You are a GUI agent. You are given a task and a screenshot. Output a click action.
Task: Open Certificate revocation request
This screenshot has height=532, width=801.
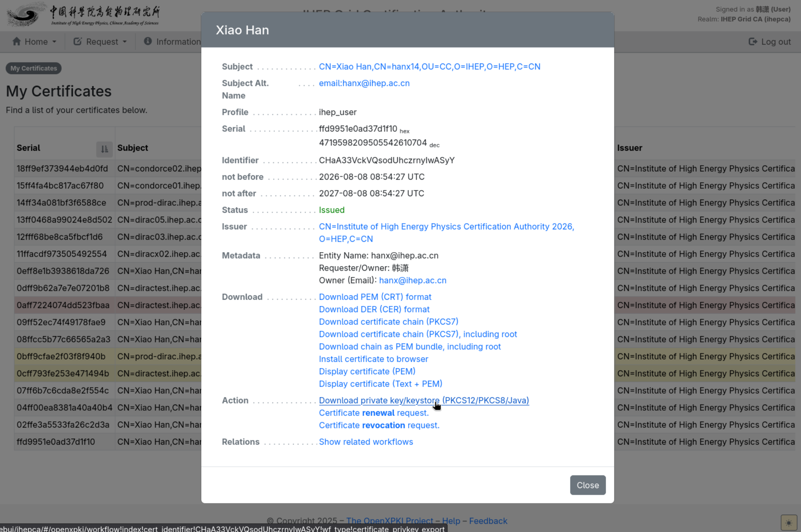(379, 425)
